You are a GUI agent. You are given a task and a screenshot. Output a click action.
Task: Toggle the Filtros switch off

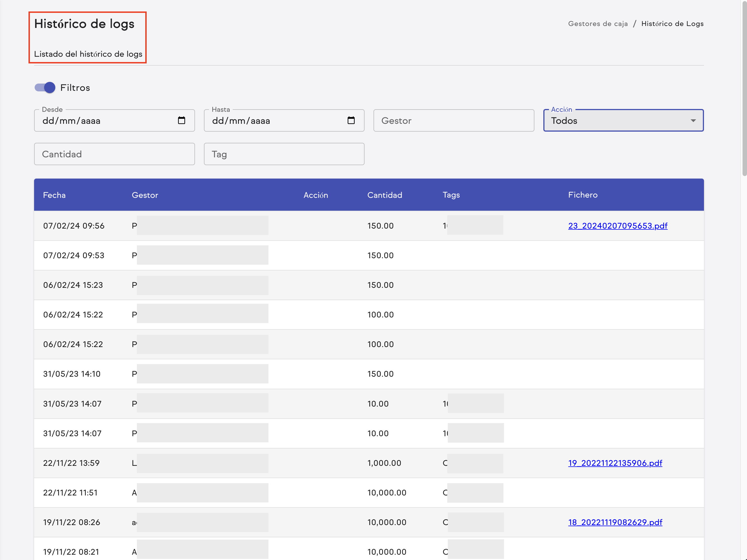click(45, 88)
